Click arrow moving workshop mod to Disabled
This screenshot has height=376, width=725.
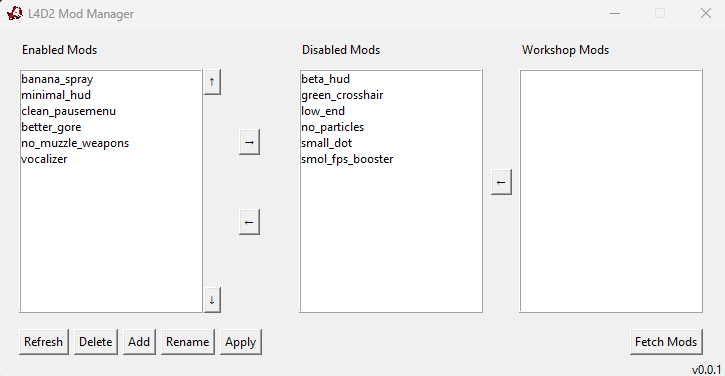point(501,182)
